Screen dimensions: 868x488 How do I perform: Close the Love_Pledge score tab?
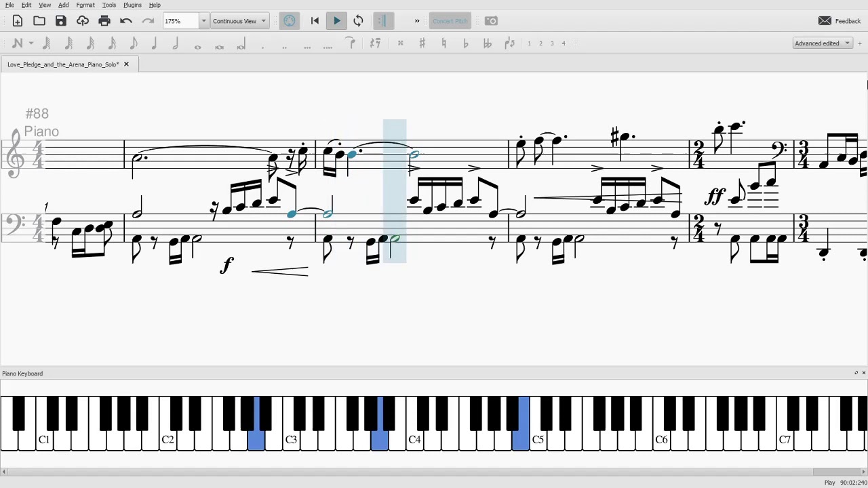[126, 64]
